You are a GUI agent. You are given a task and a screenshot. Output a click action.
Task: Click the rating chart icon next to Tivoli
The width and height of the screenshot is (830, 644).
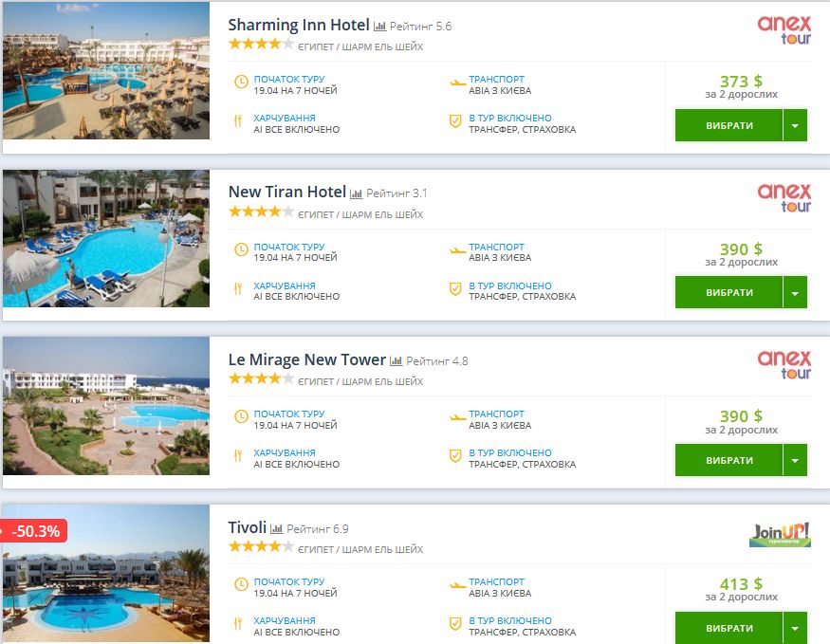tap(277, 528)
